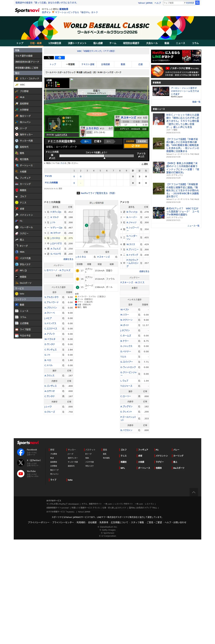Click the orange 更新 refresh button

pyautogui.click(x=136, y=146)
